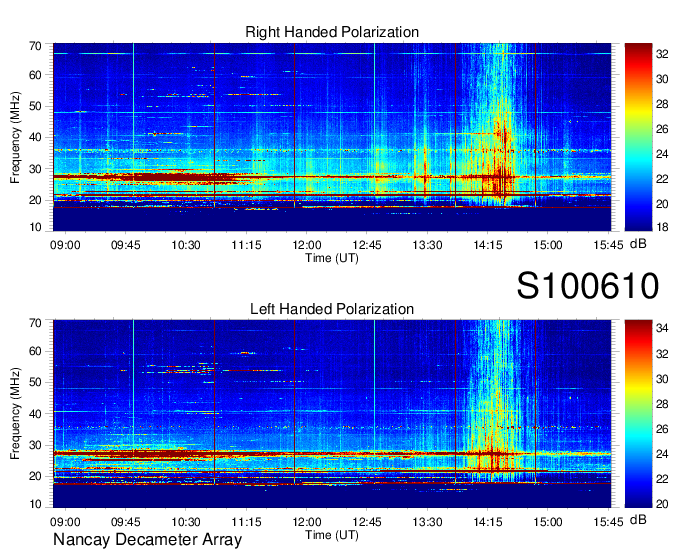680x552 pixels.
Task: Click the 20 MHz tick on Left Handed plot
Action: point(35,477)
